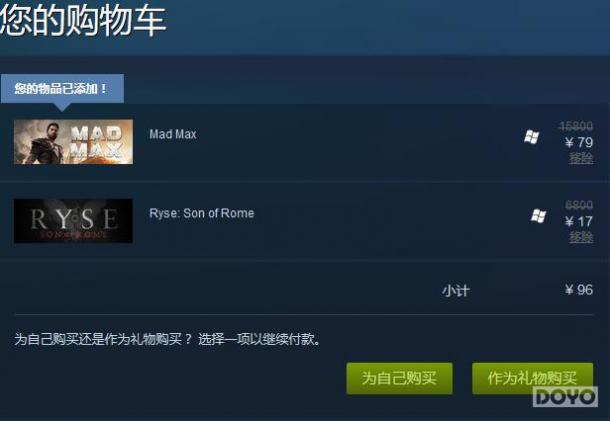
Task: Click the Ryse ¥17 discounted price
Action: click(x=579, y=221)
